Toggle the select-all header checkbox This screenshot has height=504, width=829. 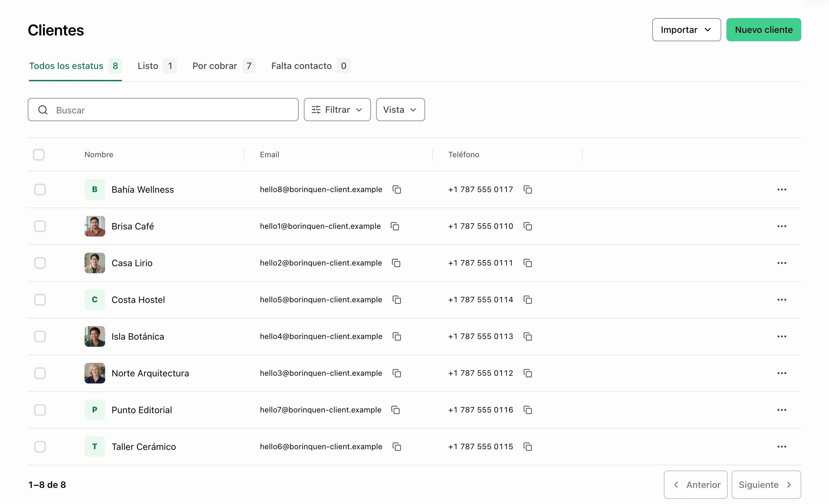pyautogui.click(x=39, y=155)
